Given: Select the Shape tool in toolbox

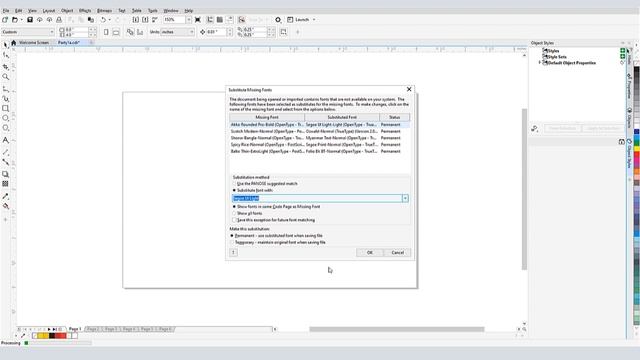Looking at the screenshot, I should coord(5,55).
